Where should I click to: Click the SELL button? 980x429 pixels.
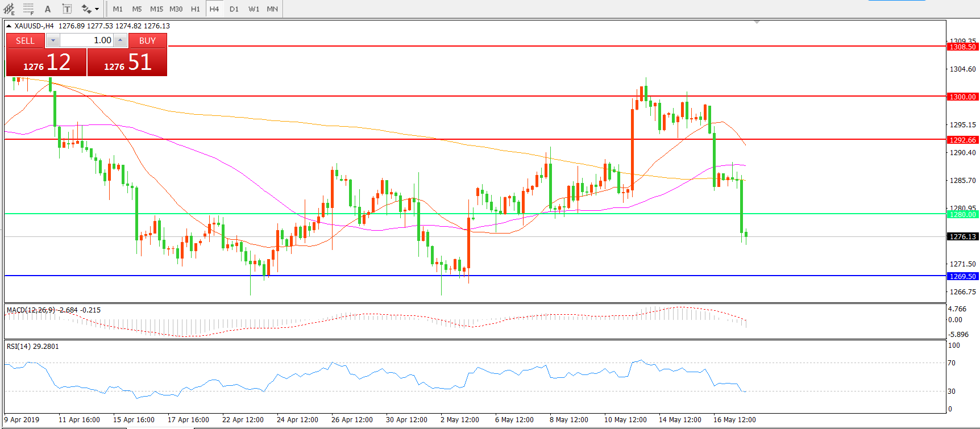25,41
